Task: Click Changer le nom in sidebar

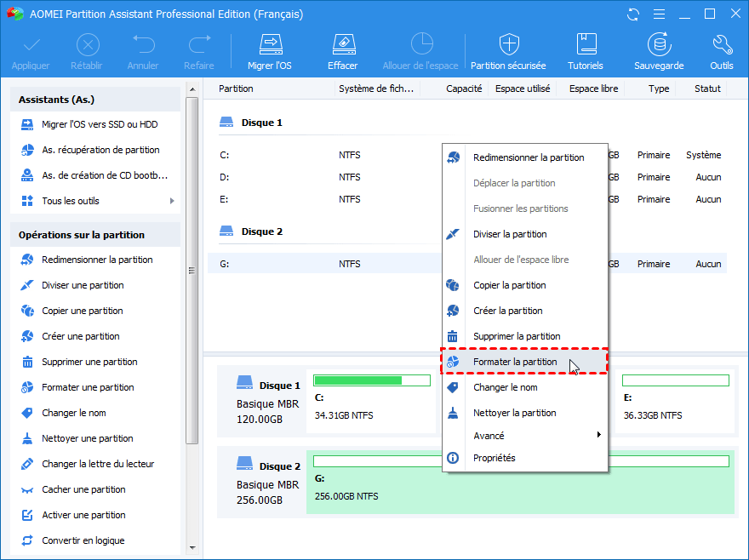Action: pos(95,413)
